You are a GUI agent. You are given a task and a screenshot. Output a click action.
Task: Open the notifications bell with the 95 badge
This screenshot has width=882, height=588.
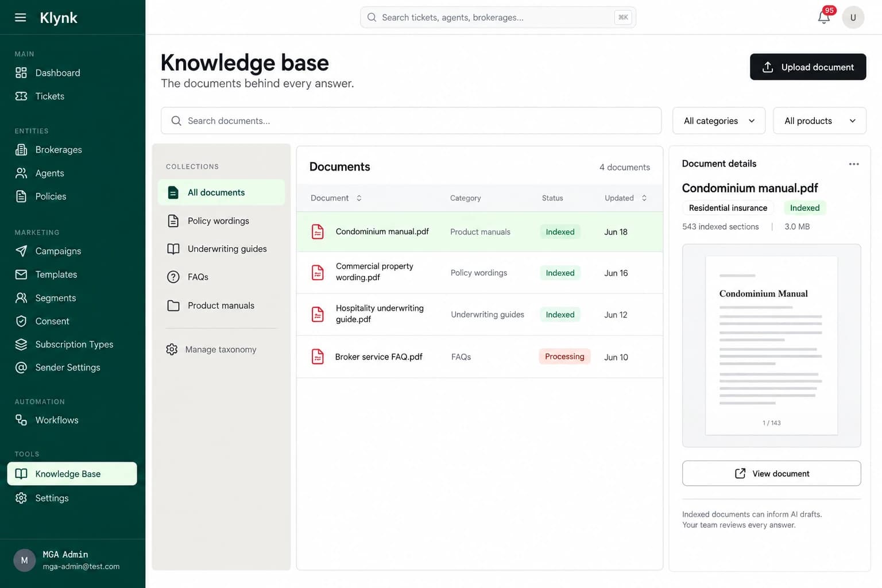click(824, 17)
